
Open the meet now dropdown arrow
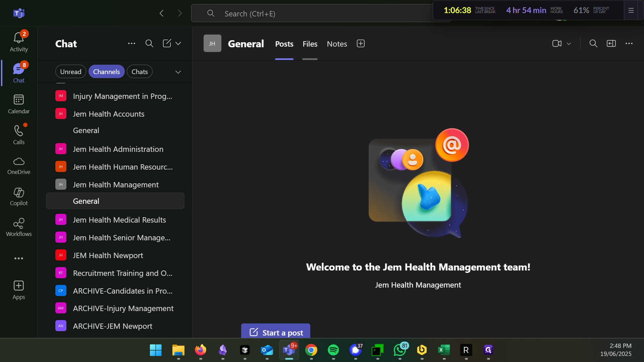[569, 44]
